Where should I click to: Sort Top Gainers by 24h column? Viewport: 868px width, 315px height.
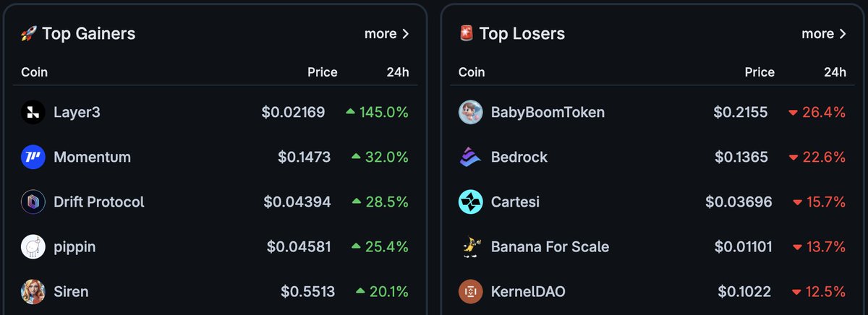(397, 72)
